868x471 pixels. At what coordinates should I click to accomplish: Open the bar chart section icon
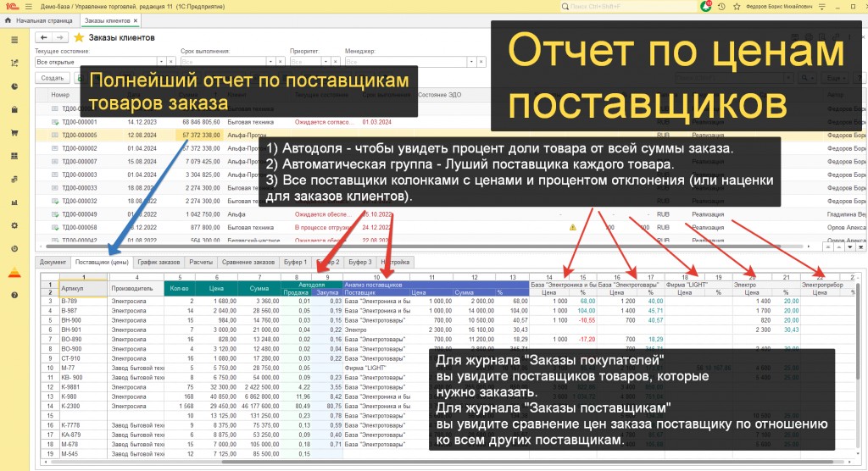(14, 202)
